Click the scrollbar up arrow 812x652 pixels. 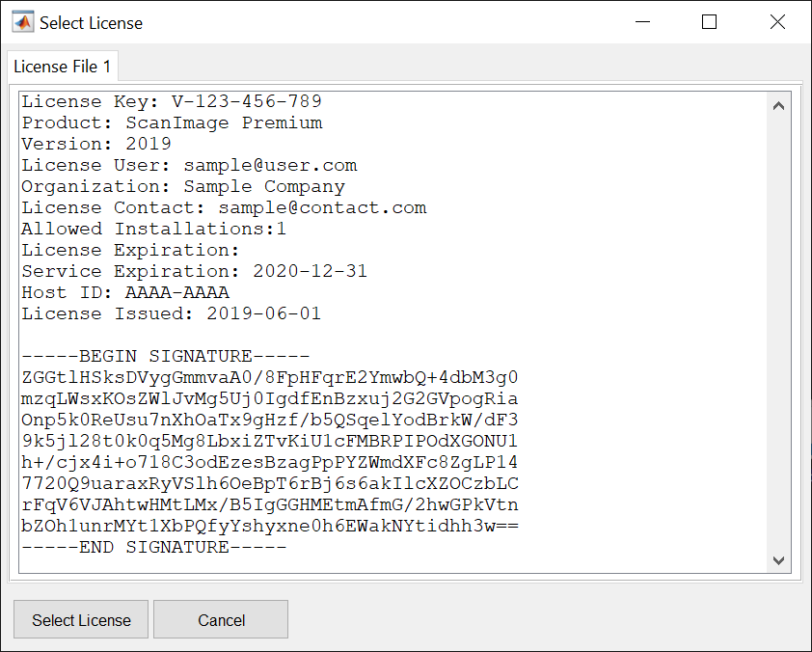point(778,106)
